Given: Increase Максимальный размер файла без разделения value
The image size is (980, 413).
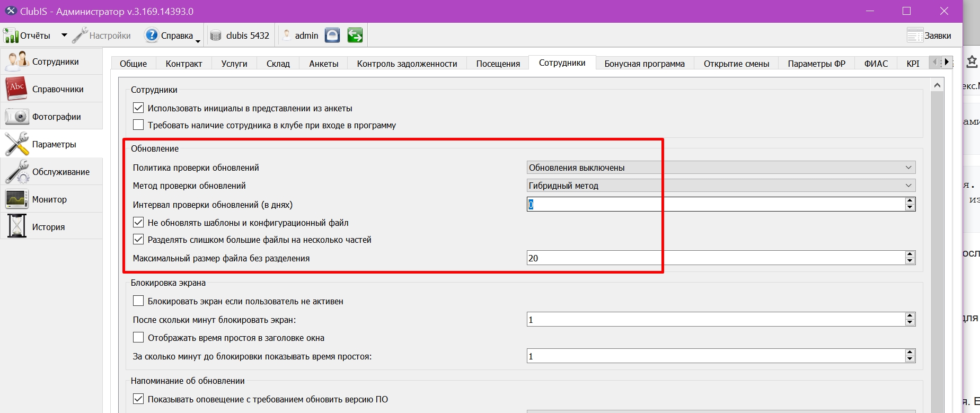Looking at the screenshot, I should tap(910, 255).
